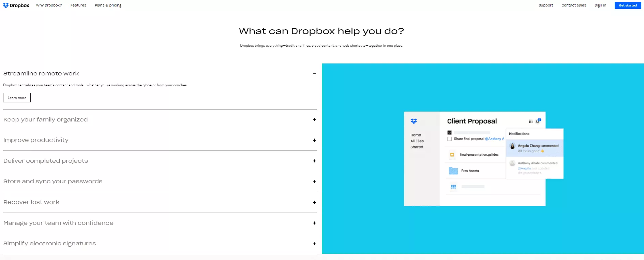
Task: Click the Dropbox logo in header
Action: pos(16,5)
